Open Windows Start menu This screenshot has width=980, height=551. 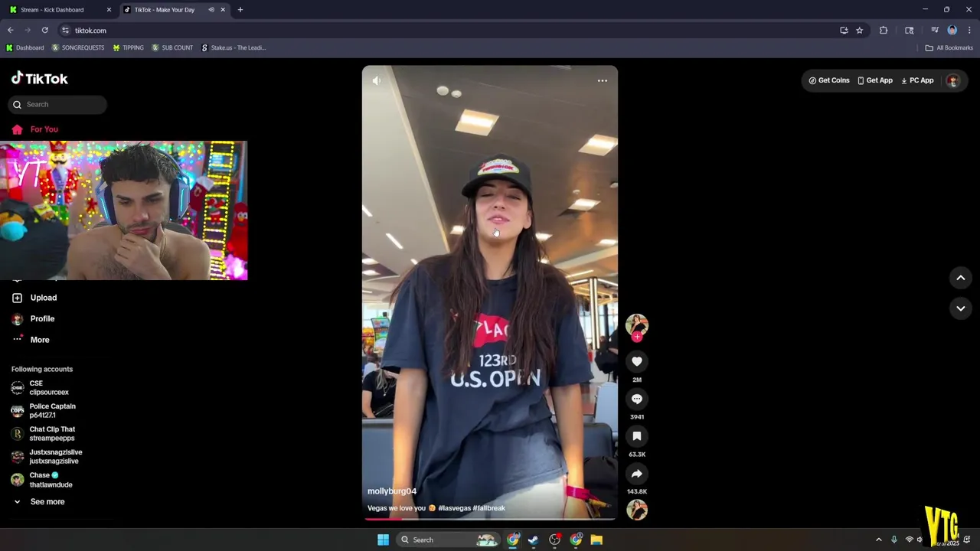tap(383, 540)
